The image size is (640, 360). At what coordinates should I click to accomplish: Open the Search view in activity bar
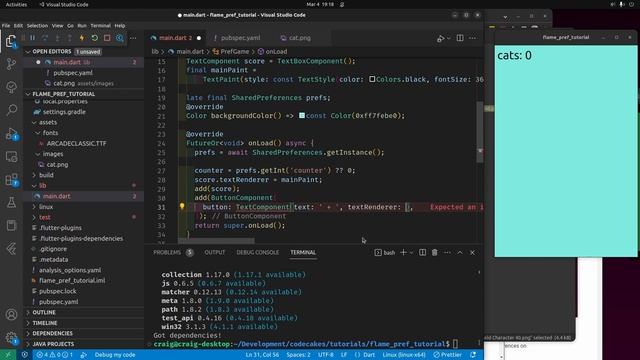click(x=11, y=109)
